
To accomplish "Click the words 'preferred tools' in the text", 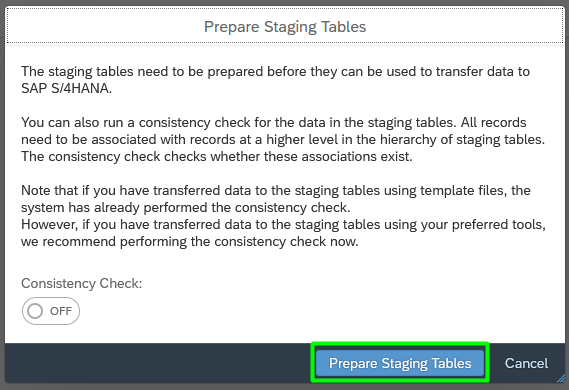I will 499,225.
